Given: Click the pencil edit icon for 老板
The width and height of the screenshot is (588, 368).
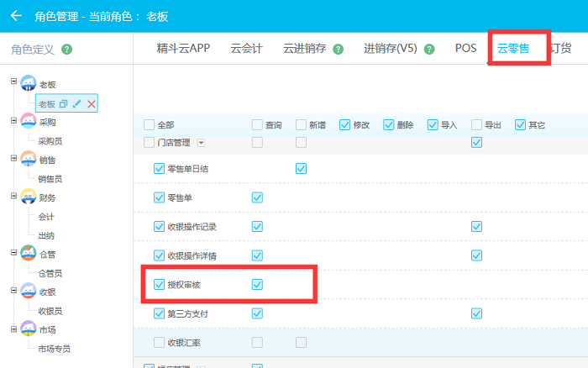Looking at the screenshot, I should 77,103.
